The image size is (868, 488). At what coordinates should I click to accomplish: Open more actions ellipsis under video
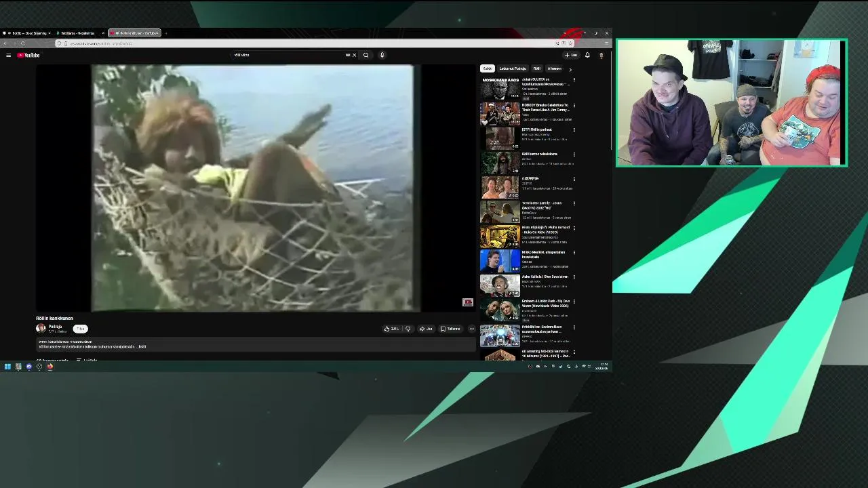(471, 329)
